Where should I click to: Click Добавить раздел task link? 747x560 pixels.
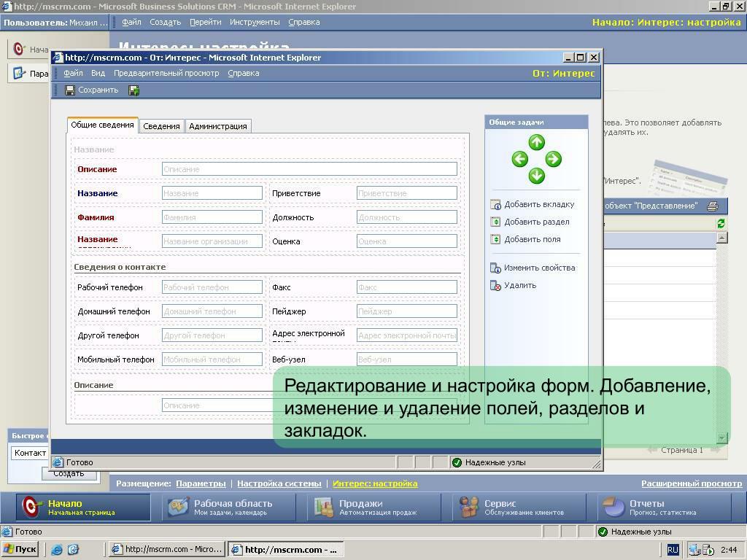537,222
